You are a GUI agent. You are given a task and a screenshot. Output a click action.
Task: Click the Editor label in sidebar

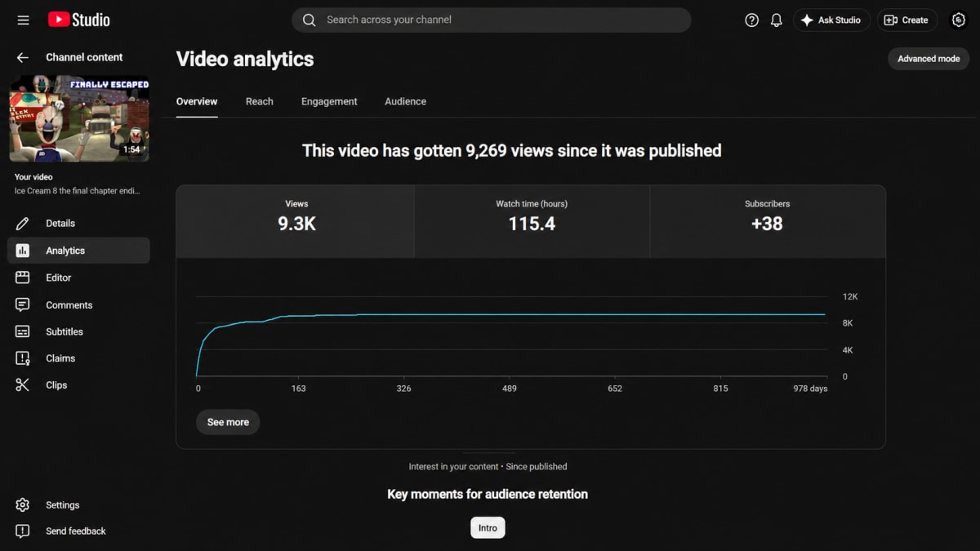59,278
